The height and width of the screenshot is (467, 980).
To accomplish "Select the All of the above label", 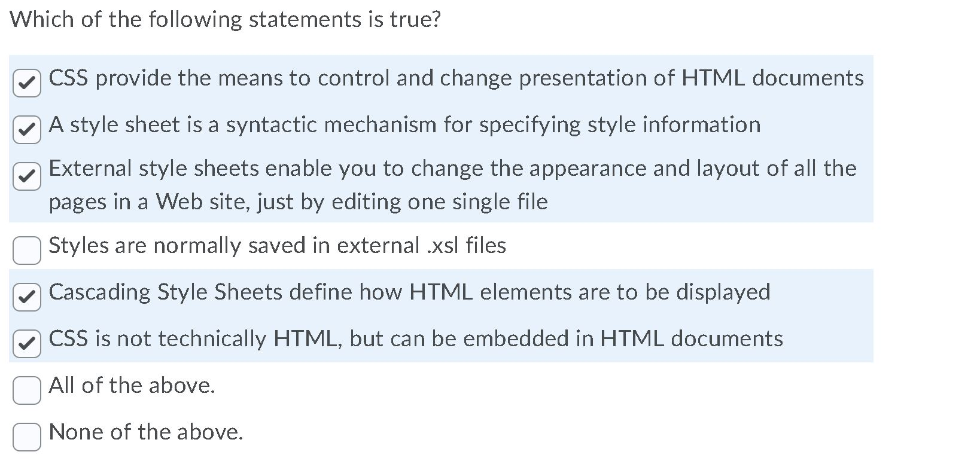I will (132, 386).
